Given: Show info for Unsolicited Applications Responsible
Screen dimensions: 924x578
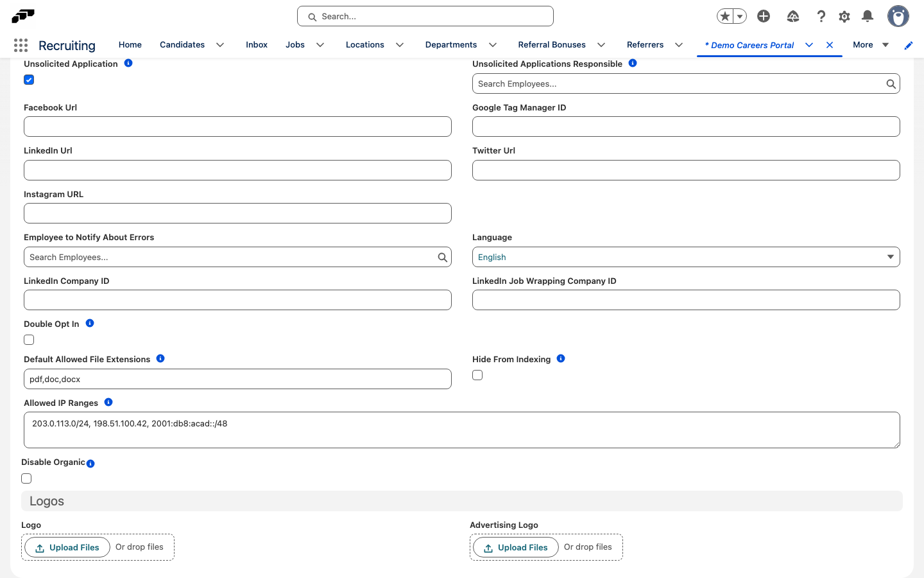Looking at the screenshot, I should [633, 63].
